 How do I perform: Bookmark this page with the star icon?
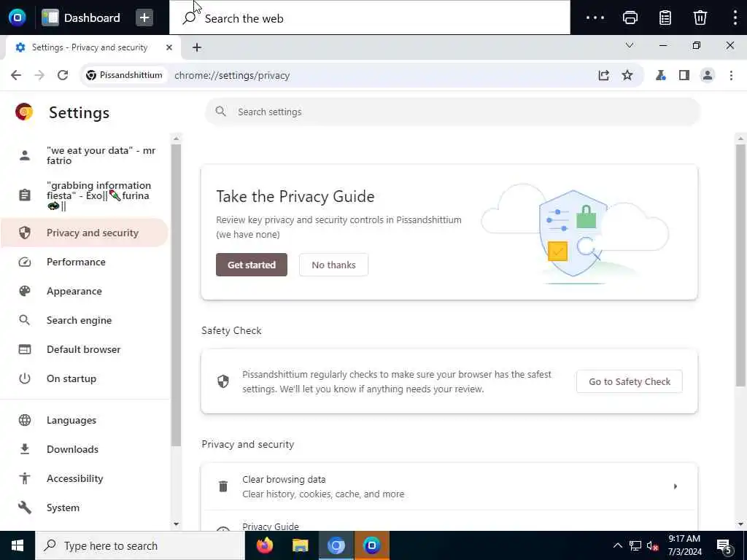pyautogui.click(x=627, y=75)
